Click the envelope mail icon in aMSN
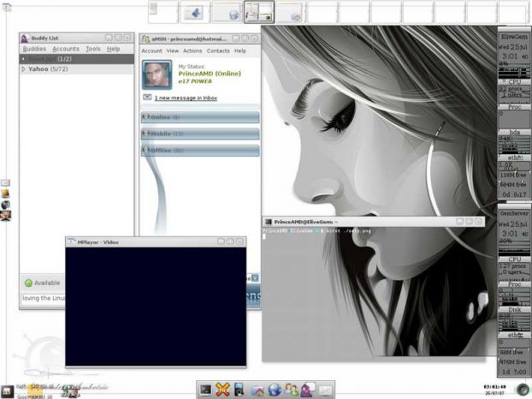This screenshot has width=532, height=399. click(x=147, y=98)
